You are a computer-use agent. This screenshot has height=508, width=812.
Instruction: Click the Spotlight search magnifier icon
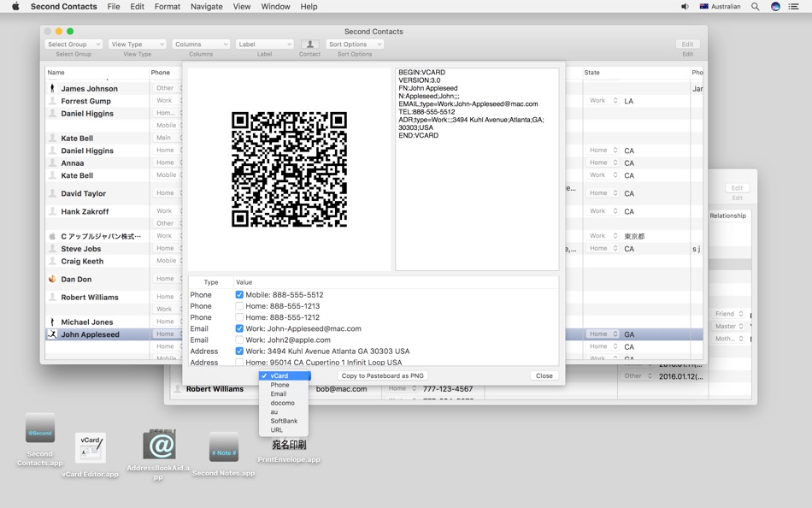755,7
